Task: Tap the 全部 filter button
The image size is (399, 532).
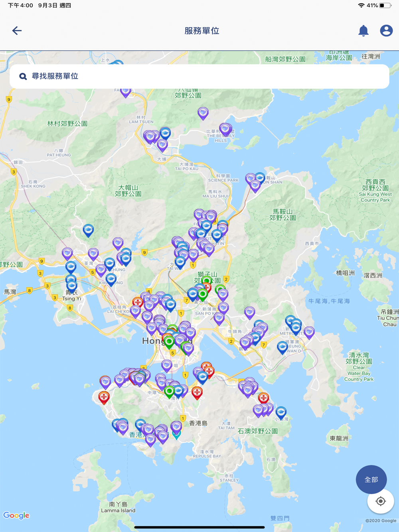Action: pos(371,479)
